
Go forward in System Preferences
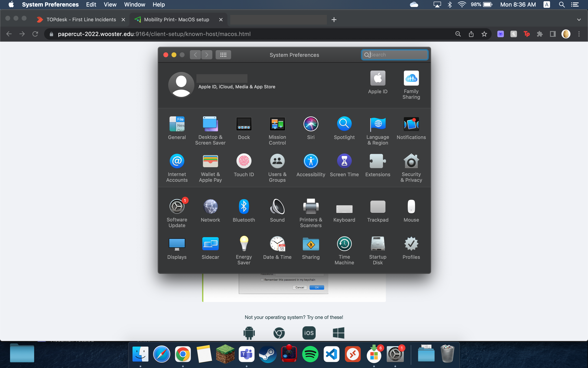[207, 55]
